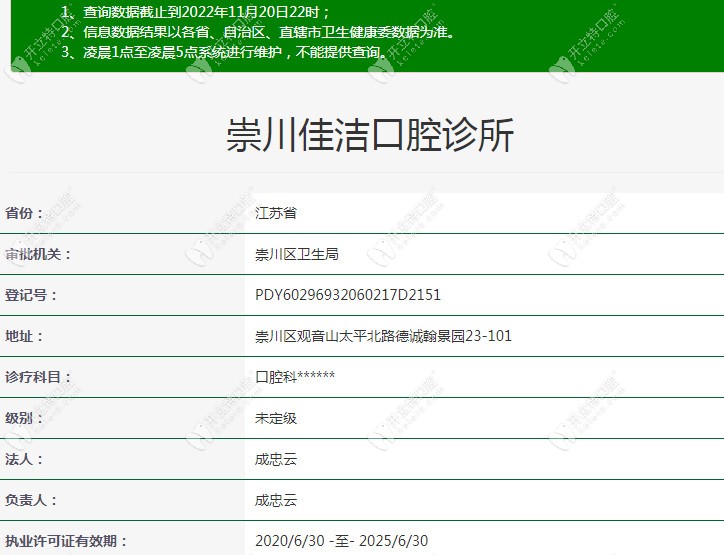Click the validity period 2020/6/30 -至- 2025/6/30

(342, 541)
